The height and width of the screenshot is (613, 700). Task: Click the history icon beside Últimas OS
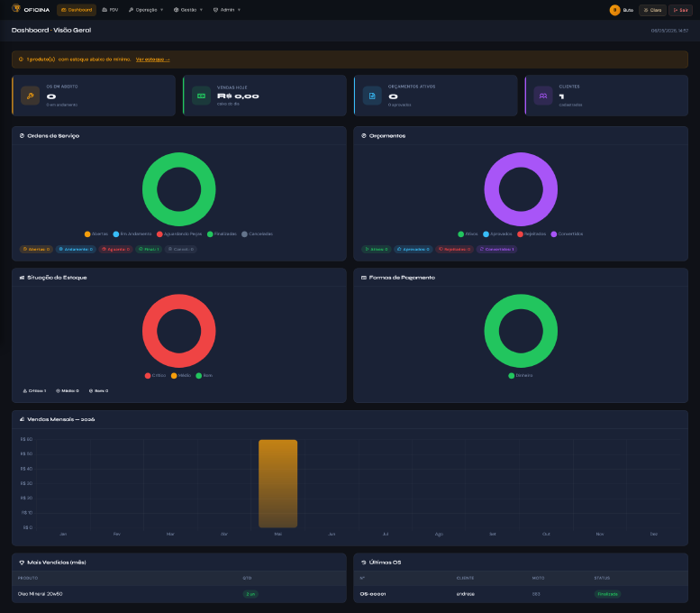(x=364, y=563)
